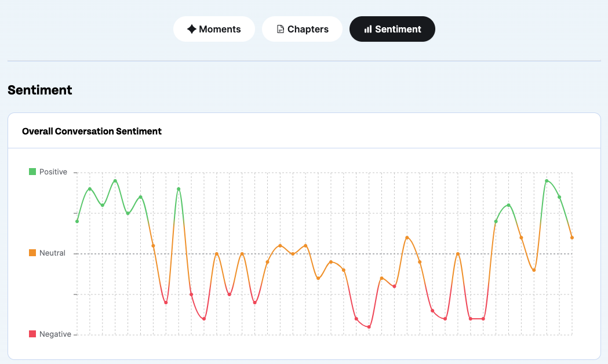
Task: Click the Positive legend label
Action: tap(53, 172)
